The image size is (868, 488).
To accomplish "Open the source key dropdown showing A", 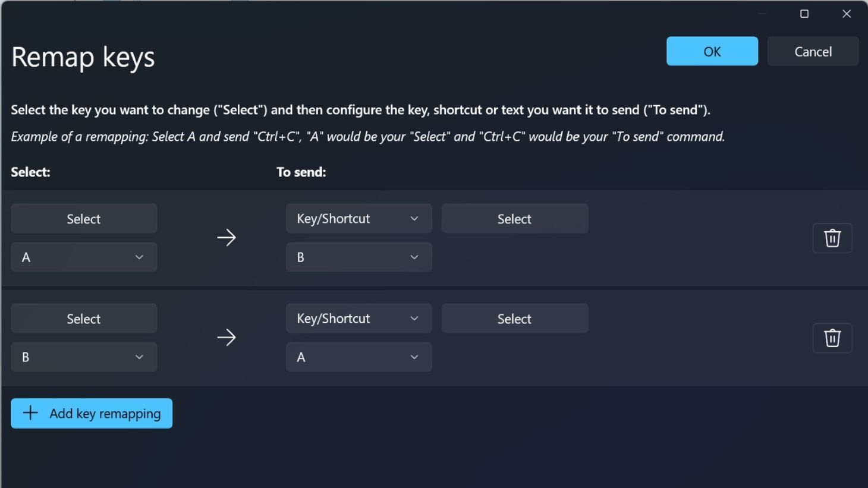I will coord(84,257).
